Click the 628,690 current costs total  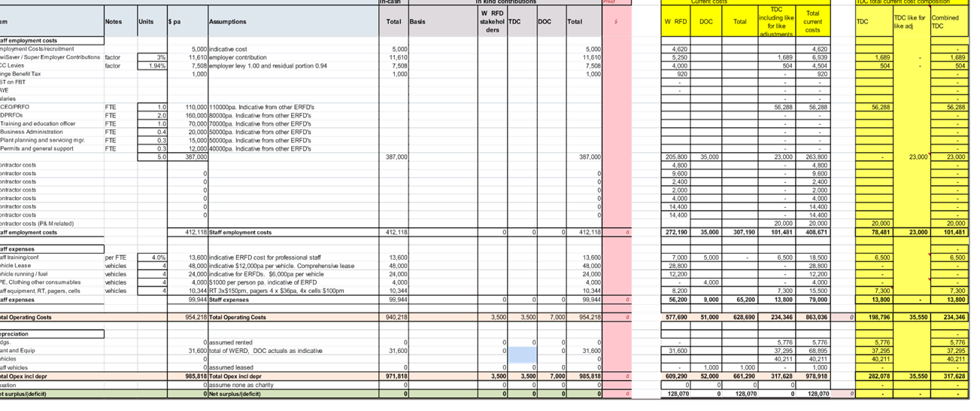[x=741, y=318]
